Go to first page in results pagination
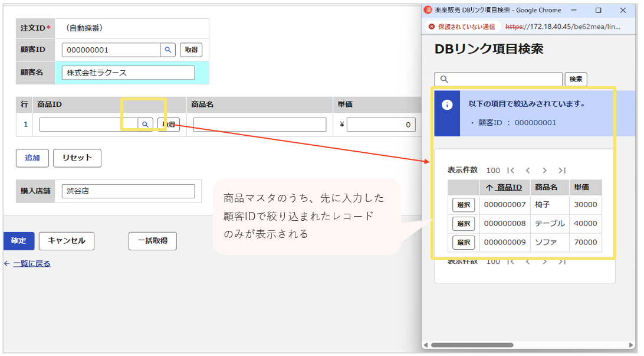This screenshot has height=356, width=644. tap(511, 170)
